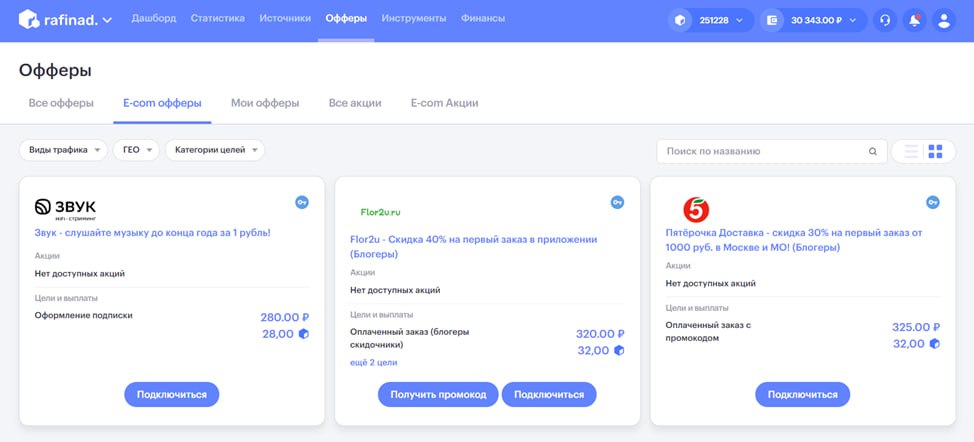Open the user profile avatar
The width and height of the screenshot is (974, 442).
[x=944, y=20]
